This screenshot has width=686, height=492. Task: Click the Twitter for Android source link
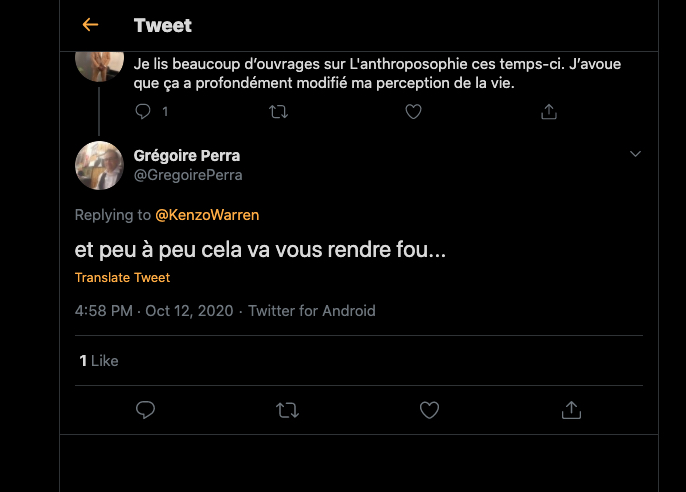tap(311, 311)
